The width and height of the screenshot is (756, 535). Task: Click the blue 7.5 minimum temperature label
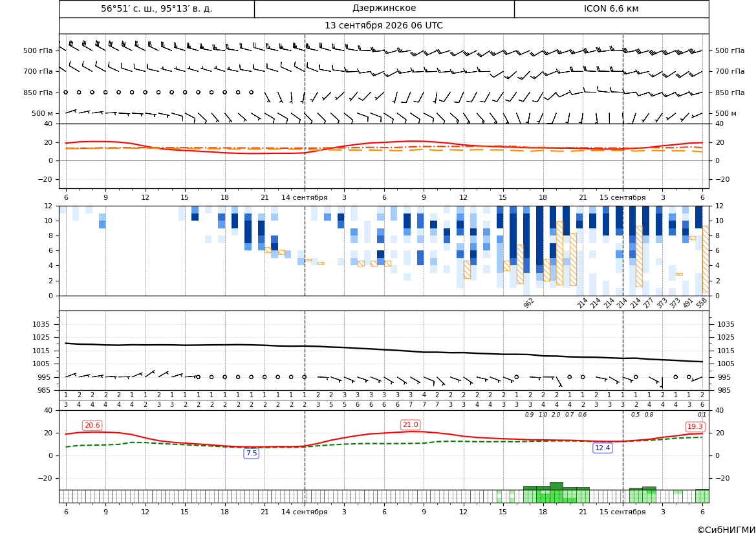tap(252, 453)
